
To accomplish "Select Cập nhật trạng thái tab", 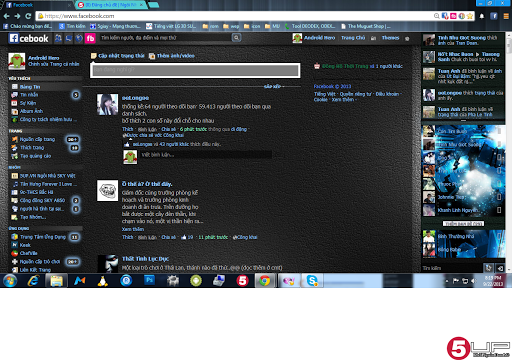I will pyautogui.click(x=118, y=56).
